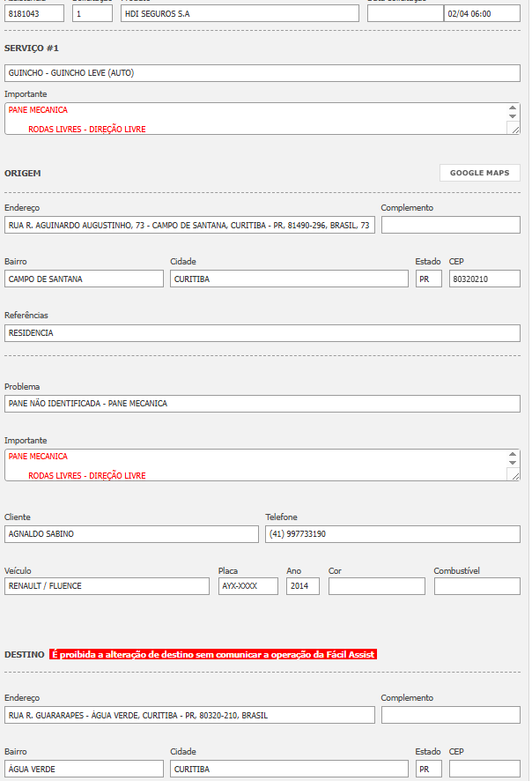Viewport: 532px width, 781px height.
Task: Focus the destination Endereço field
Action: pos(188,715)
